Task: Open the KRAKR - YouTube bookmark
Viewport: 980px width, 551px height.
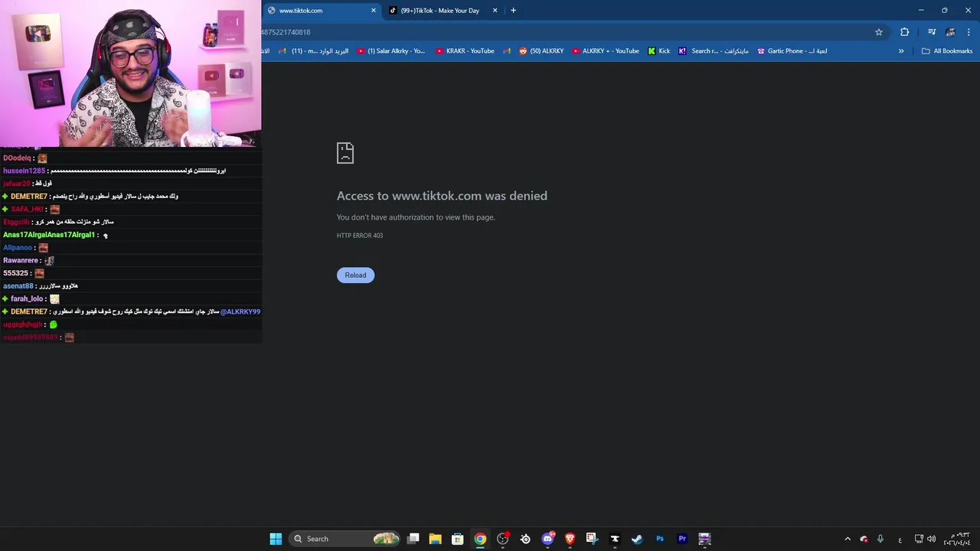Action: 465,51
